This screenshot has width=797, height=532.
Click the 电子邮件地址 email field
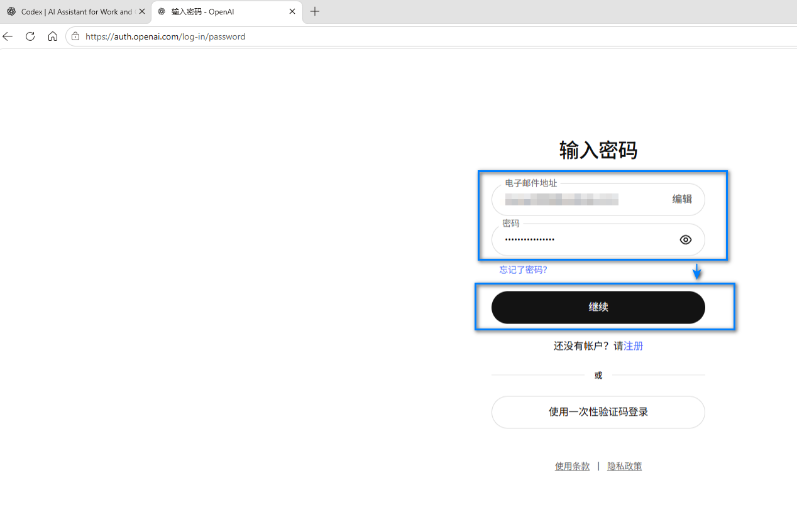pos(598,199)
